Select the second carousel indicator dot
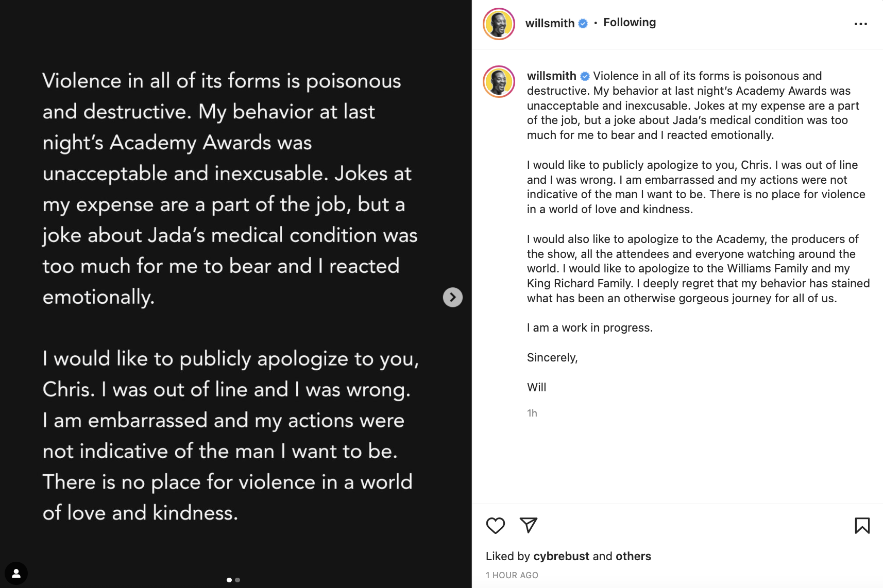This screenshot has height=588, width=883. [x=237, y=580]
